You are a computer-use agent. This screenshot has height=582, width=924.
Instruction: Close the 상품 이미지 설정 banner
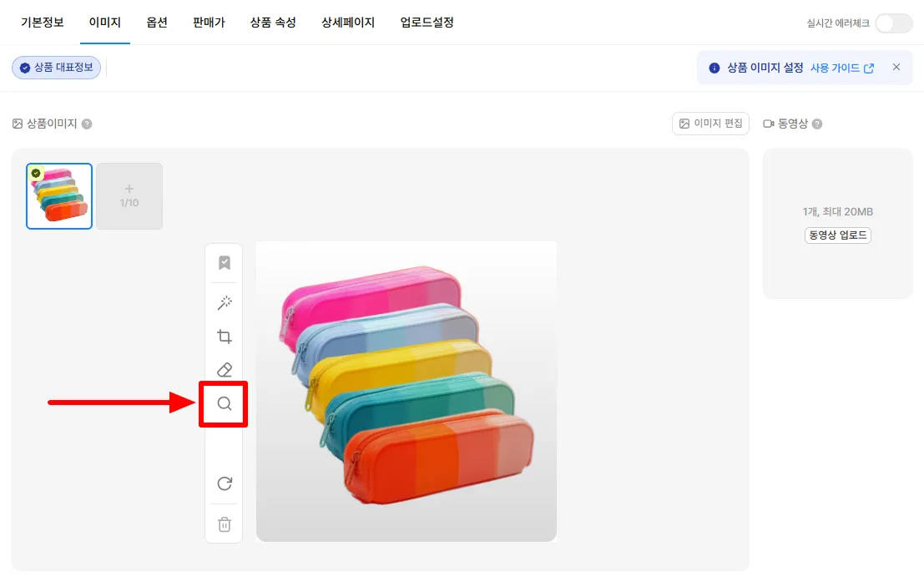click(896, 68)
